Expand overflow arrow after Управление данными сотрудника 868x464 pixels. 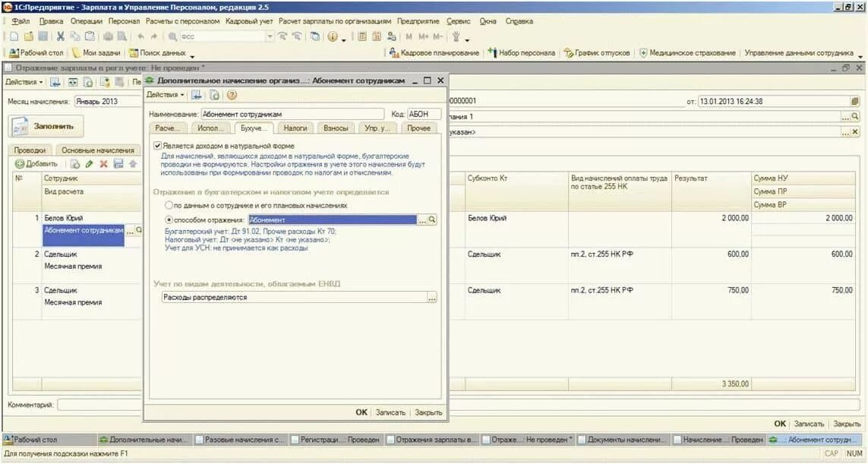[860, 55]
